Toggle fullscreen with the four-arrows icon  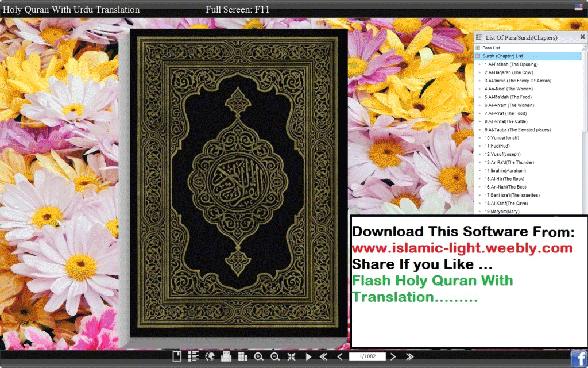pyautogui.click(x=291, y=356)
